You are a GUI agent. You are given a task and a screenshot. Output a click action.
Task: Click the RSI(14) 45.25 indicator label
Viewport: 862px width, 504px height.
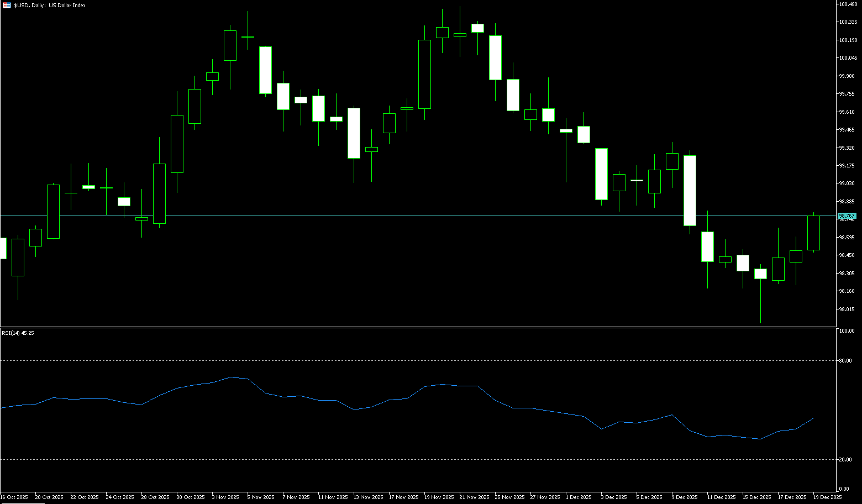coord(18,333)
